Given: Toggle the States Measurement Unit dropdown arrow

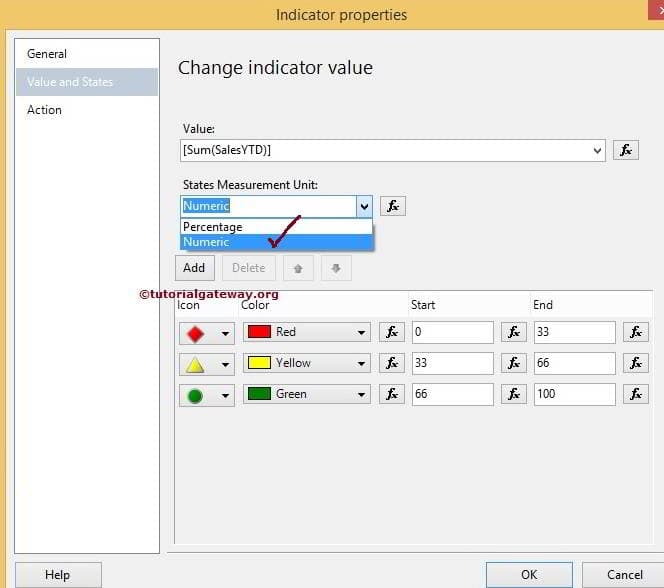Looking at the screenshot, I should tap(364, 206).
